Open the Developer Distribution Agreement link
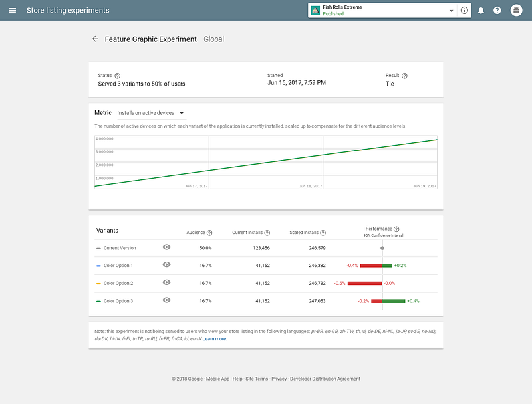The height and width of the screenshot is (404, 532). pos(325,379)
